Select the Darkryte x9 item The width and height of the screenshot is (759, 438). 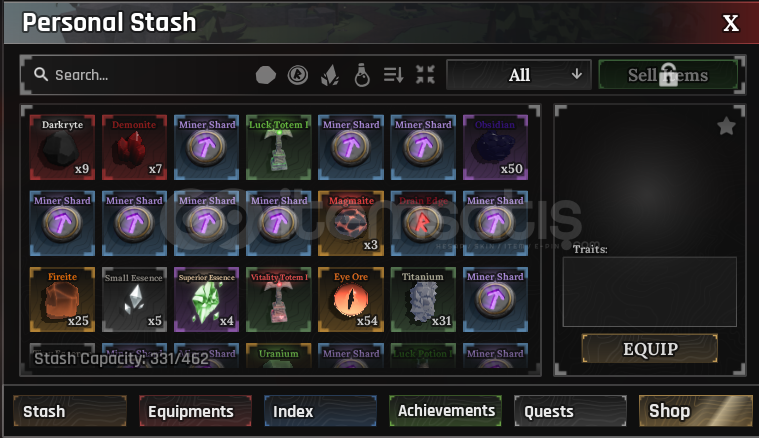click(x=62, y=147)
